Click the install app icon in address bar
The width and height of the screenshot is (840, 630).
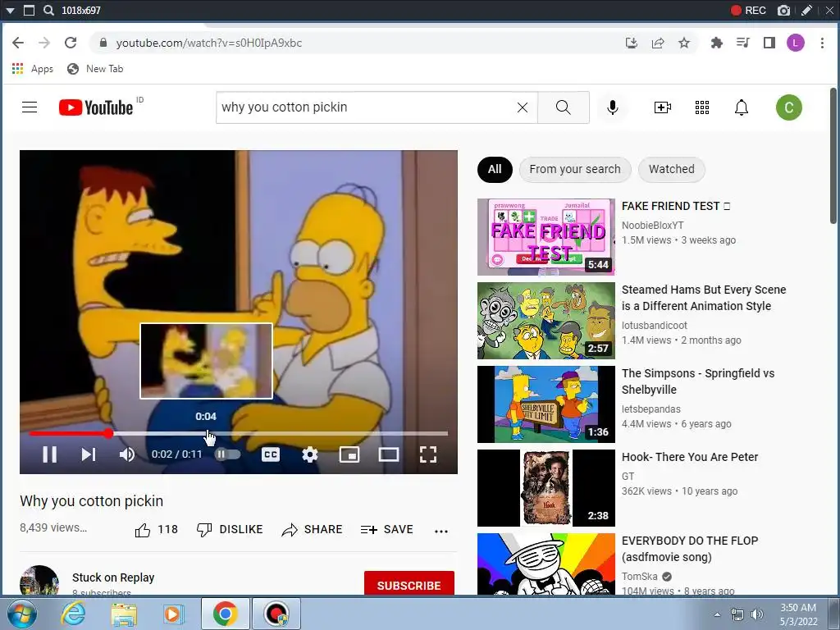631,43
